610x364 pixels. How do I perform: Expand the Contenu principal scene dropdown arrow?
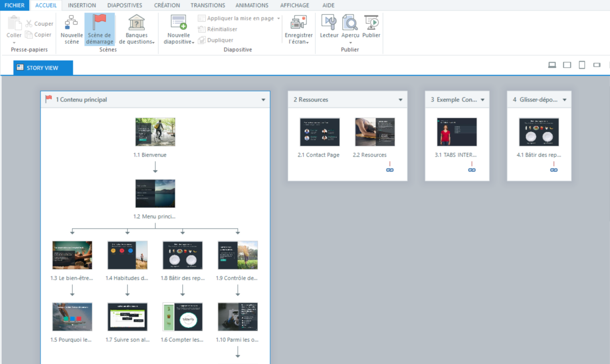click(x=263, y=100)
